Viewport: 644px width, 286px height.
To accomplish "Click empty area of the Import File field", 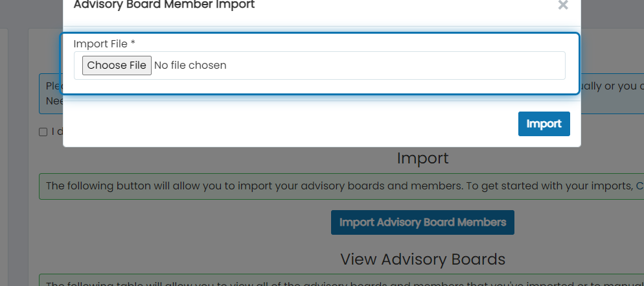I will pos(395,66).
